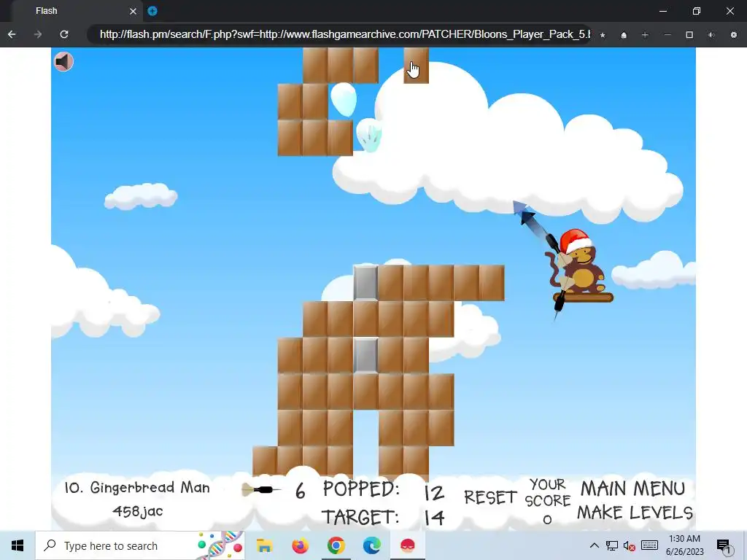Click the browser back arrow

pyautogui.click(x=12, y=34)
